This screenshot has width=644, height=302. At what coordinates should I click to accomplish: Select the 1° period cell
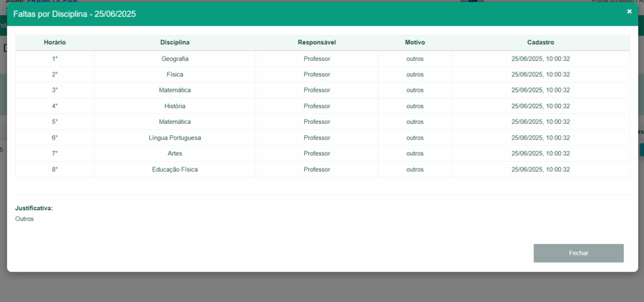pyautogui.click(x=55, y=59)
